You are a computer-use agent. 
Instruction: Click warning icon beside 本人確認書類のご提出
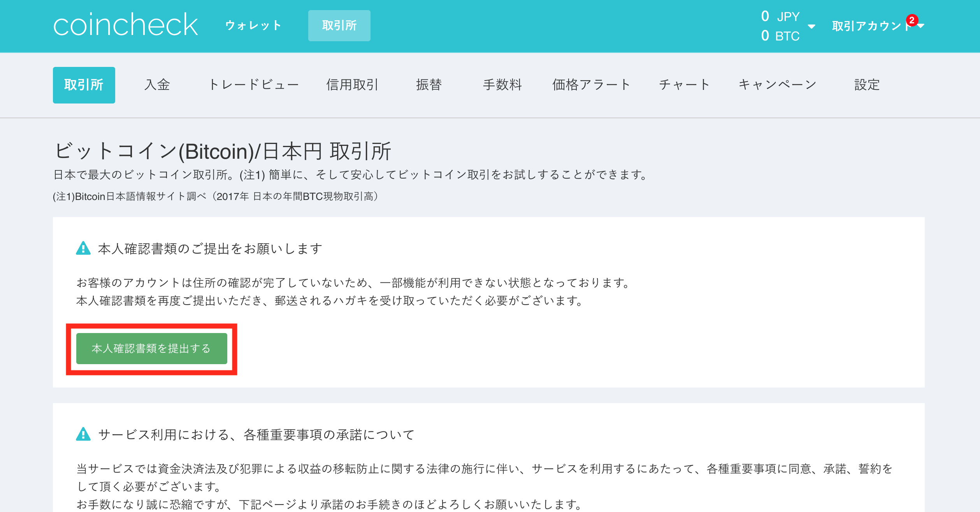83,248
